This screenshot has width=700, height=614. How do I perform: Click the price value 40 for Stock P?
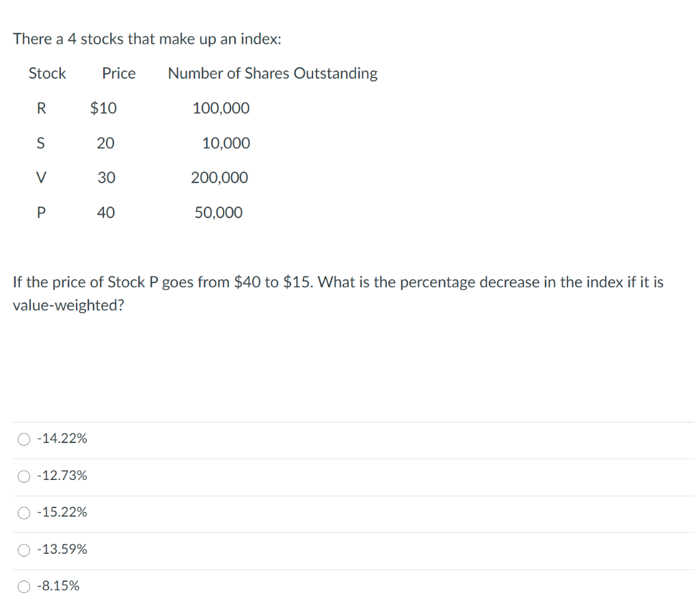pos(106,213)
